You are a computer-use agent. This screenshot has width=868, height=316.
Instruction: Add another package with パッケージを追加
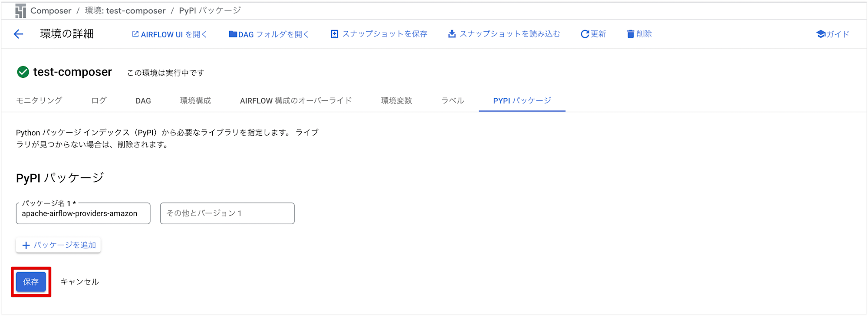pyautogui.click(x=59, y=245)
